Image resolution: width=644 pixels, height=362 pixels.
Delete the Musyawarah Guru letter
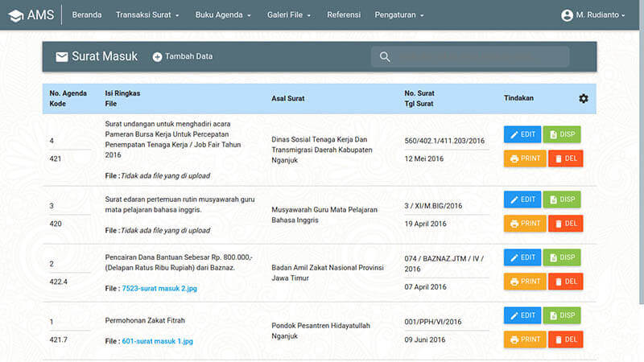coord(566,224)
